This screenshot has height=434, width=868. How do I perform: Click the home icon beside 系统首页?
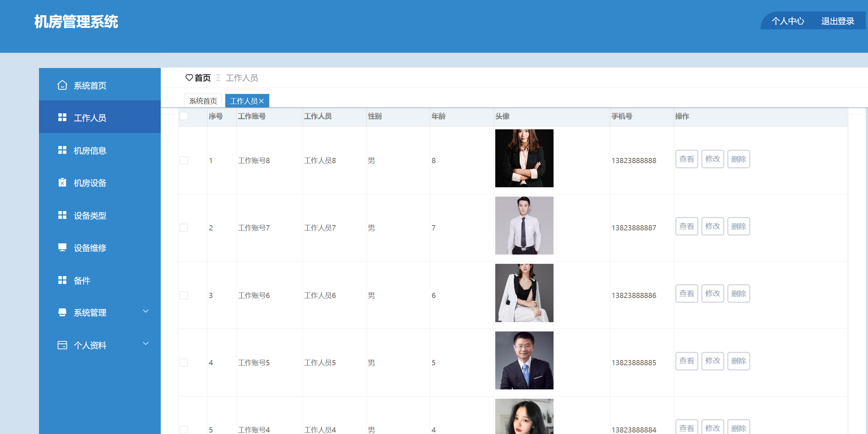coord(62,85)
